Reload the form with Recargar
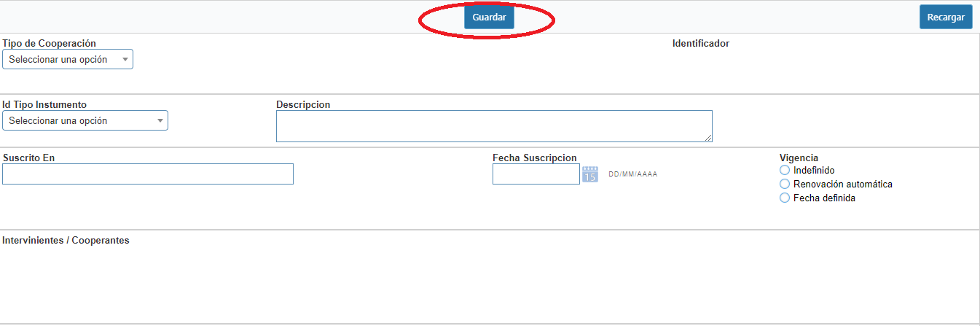The image size is (980, 326). click(x=946, y=17)
